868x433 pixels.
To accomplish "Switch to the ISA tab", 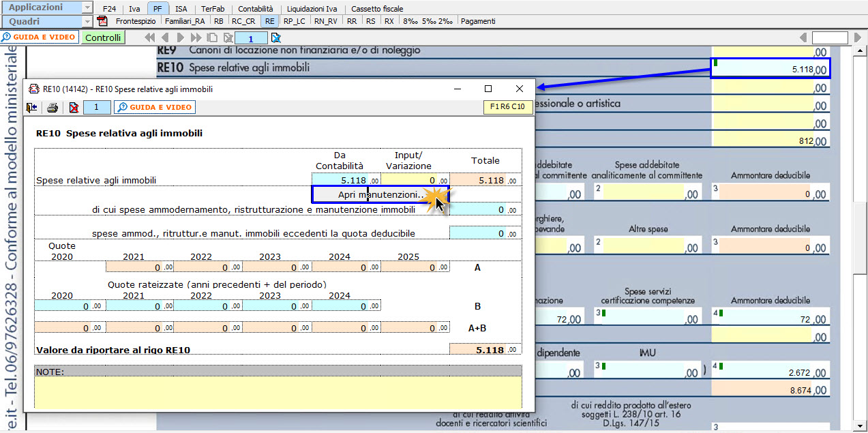I will (x=181, y=9).
